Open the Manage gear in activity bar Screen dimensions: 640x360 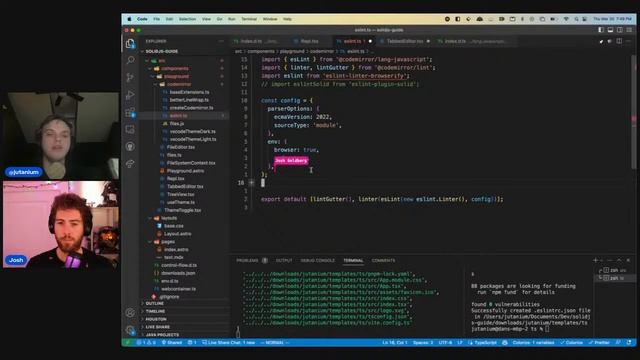(130, 329)
